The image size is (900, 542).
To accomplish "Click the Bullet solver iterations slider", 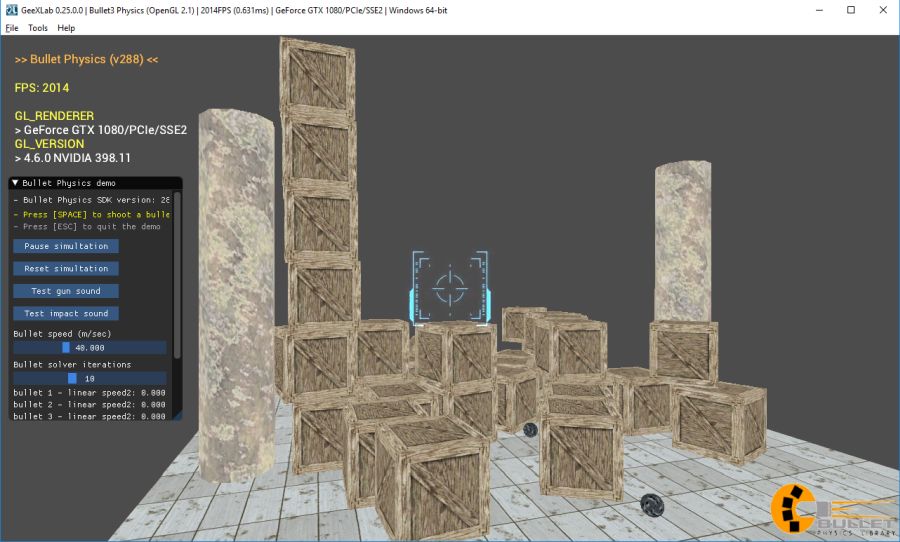I will click(90, 378).
